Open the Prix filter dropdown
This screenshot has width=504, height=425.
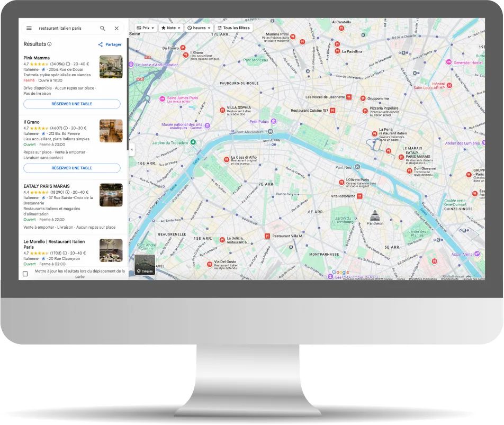tap(145, 28)
